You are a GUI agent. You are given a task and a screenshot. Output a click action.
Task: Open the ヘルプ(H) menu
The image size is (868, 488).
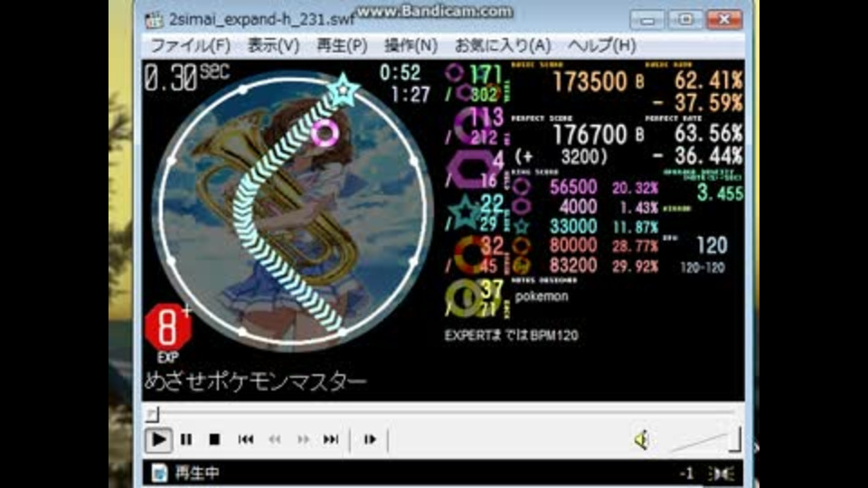pyautogui.click(x=602, y=46)
